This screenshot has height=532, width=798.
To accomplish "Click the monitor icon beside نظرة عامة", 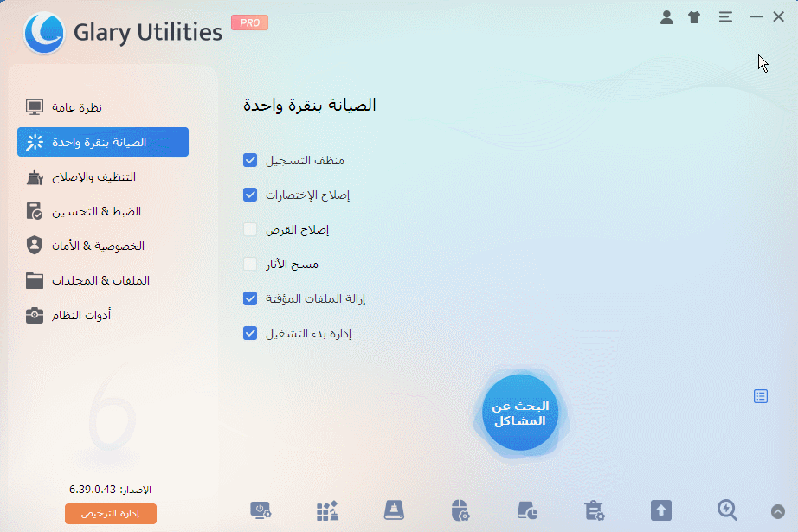I will pyautogui.click(x=35, y=107).
